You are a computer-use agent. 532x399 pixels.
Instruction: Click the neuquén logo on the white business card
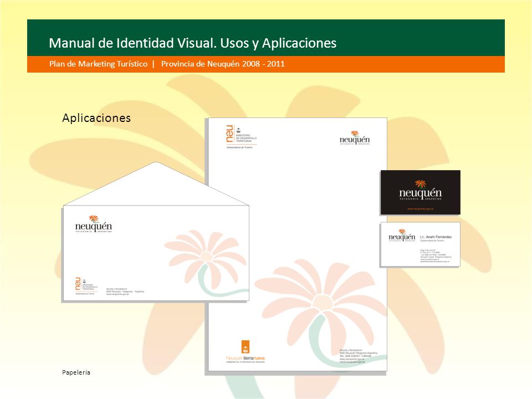402,235
